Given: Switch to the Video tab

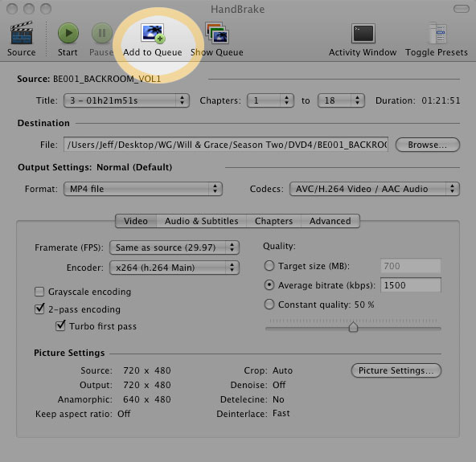Looking at the screenshot, I should pyautogui.click(x=136, y=221).
